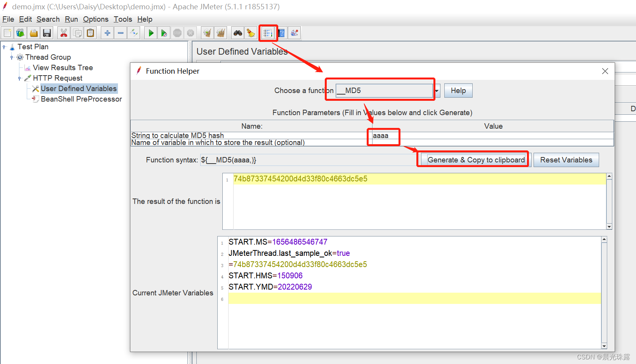Open the Choose a function dropdown
This screenshot has width=636, height=364.
(436, 90)
